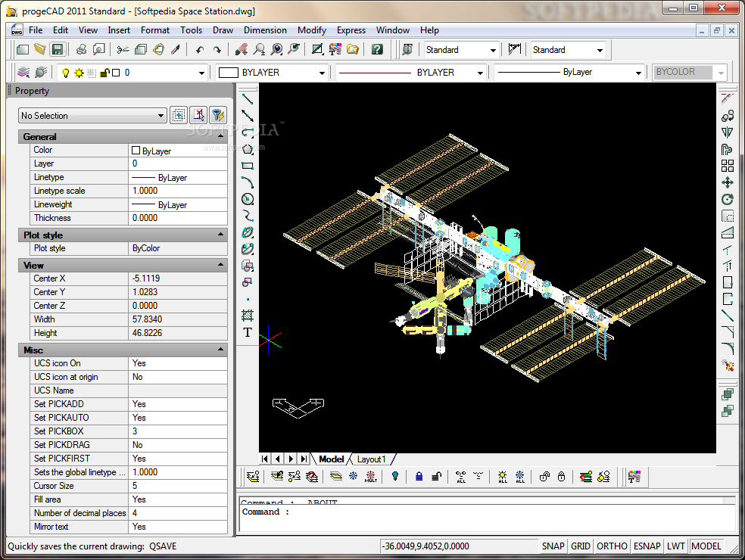Viewport: 745px width, 560px height.
Task: Open the BYLAYER color dropdown
Action: (322, 73)
